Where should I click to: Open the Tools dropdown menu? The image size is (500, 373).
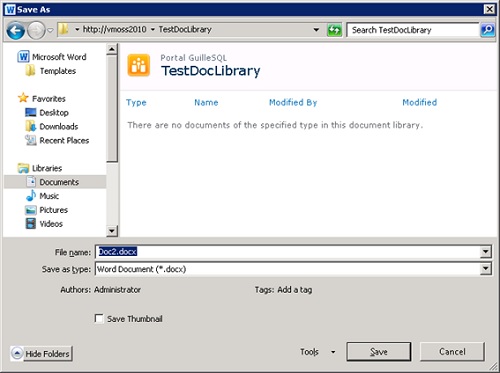pos(317,352)
